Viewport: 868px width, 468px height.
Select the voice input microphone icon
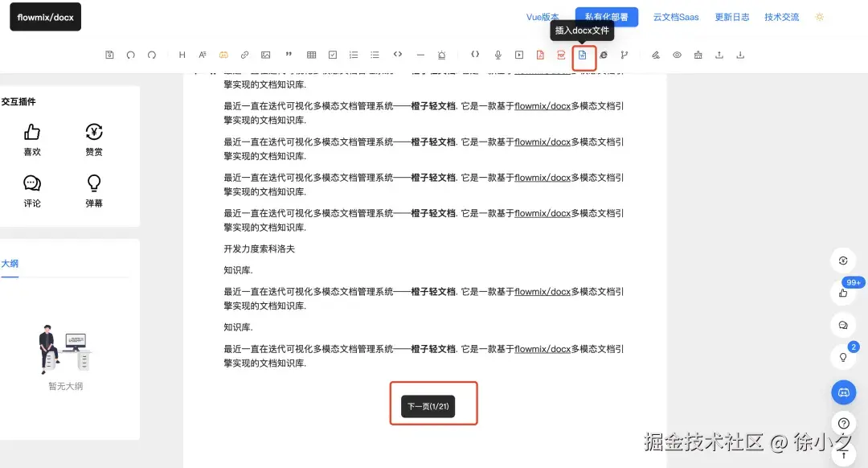(x=497, y=55)
